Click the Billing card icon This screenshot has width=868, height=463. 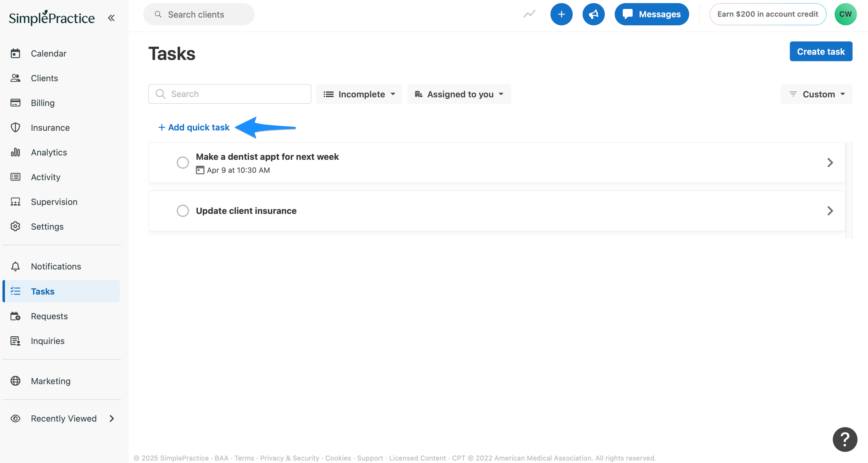tap(15, 103)
